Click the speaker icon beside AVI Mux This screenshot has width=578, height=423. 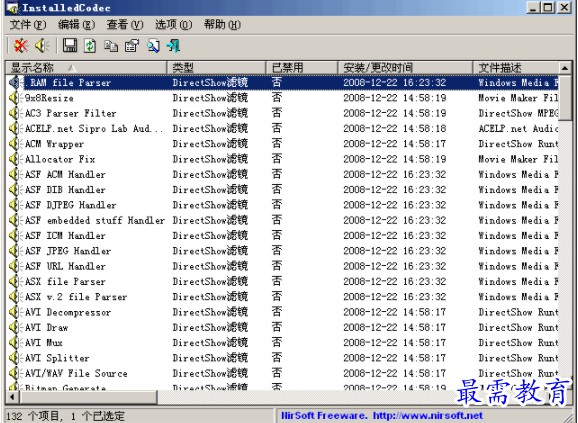[15, 343]
